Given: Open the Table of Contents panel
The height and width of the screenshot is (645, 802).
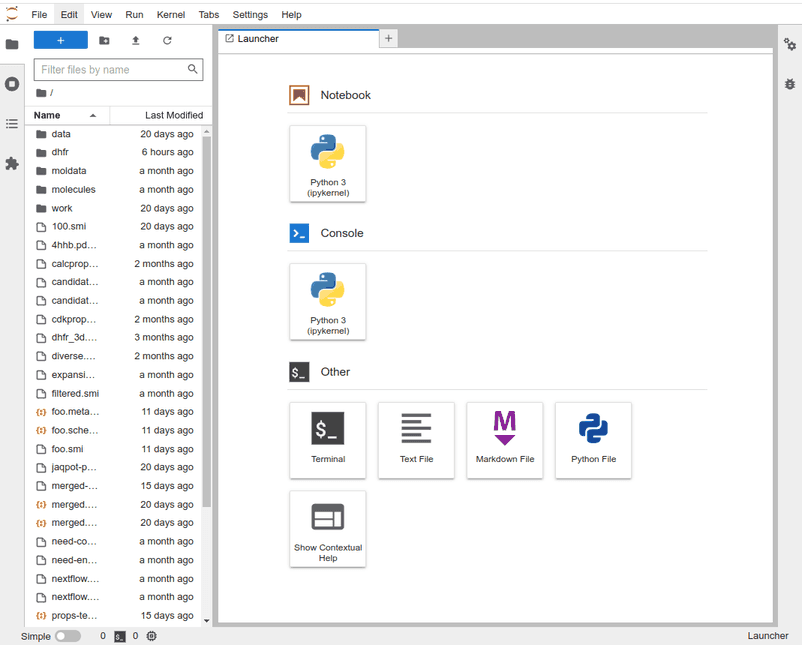Looking at the screenshot, I should click(x=12, y=124).
